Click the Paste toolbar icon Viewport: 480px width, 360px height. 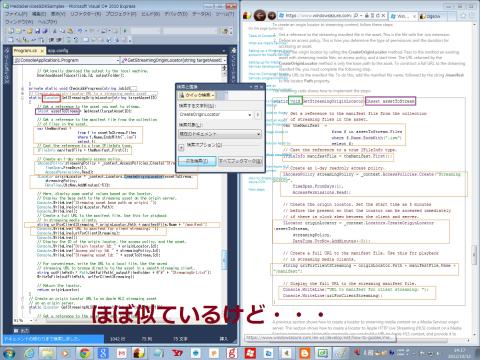(70, 31)
